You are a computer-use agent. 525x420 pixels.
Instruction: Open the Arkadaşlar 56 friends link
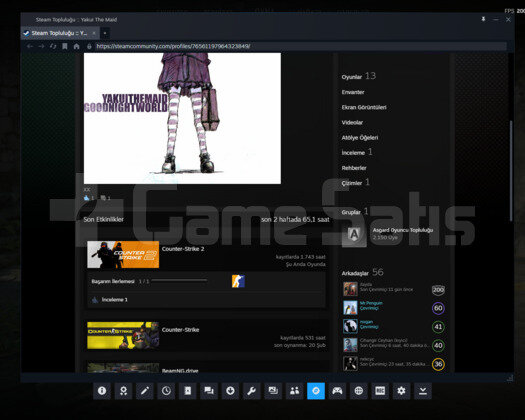point(362,273)
